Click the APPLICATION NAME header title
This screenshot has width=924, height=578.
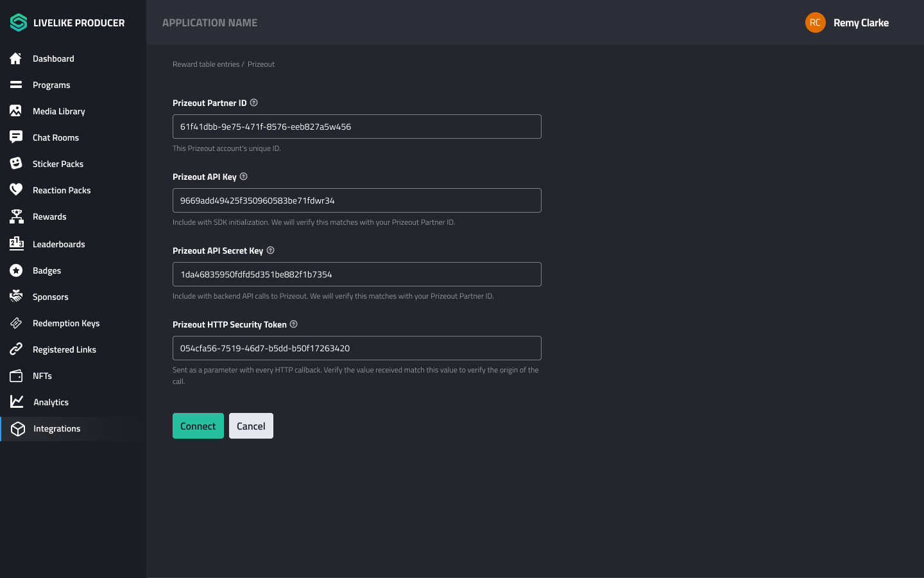tap(210, 22)
